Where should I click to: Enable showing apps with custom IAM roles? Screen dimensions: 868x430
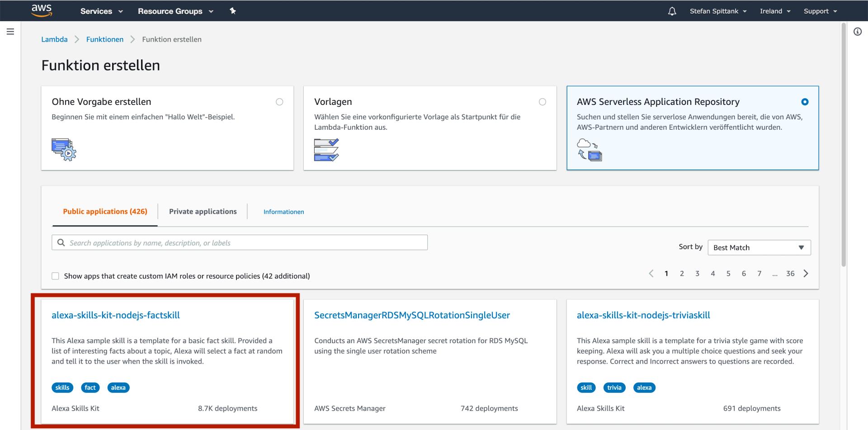56,276
